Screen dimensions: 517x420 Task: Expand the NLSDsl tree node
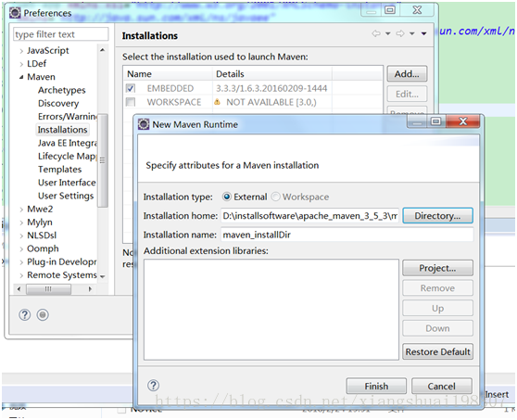21,235
